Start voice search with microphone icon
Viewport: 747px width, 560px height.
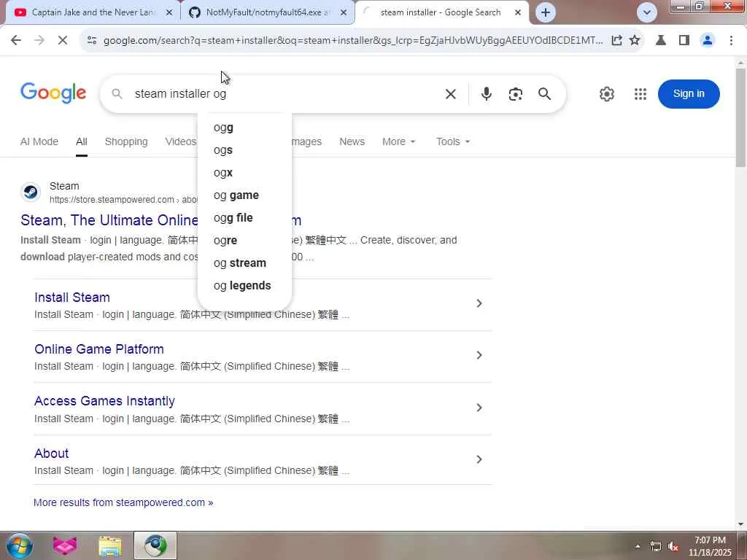[x=486, y=94]
